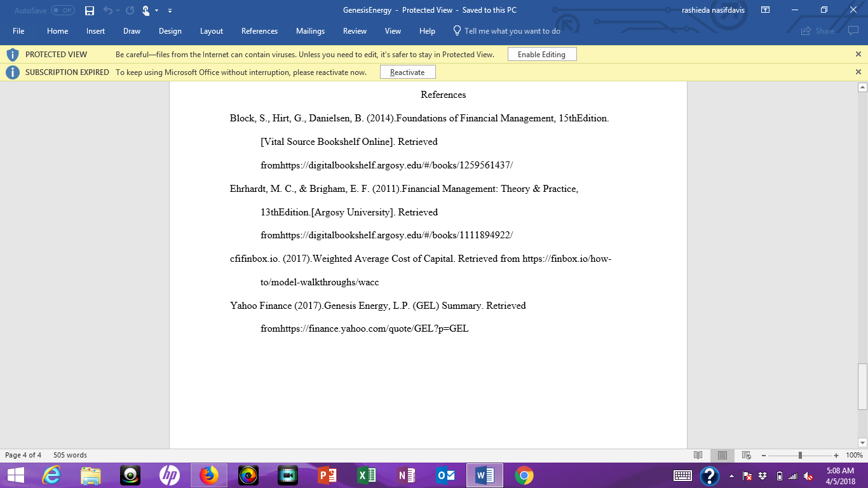
Task: Open the File menu
Action: (18, 31)
